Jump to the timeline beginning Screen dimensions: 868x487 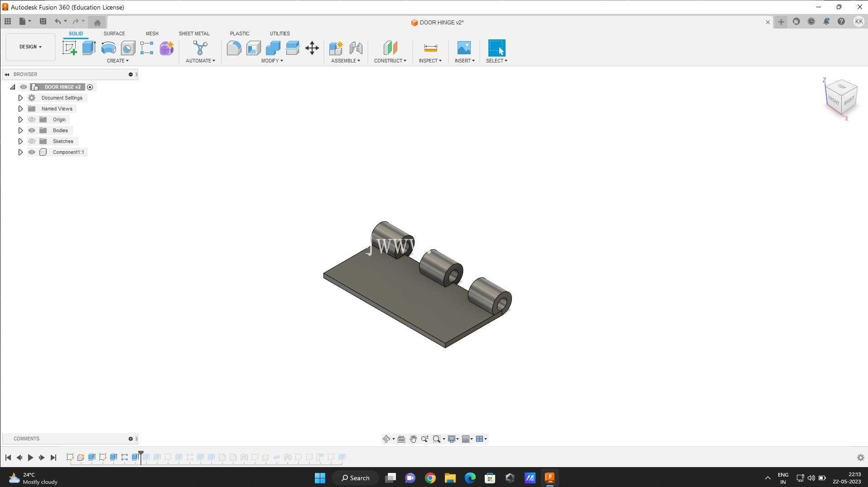[x=8, y=458]
